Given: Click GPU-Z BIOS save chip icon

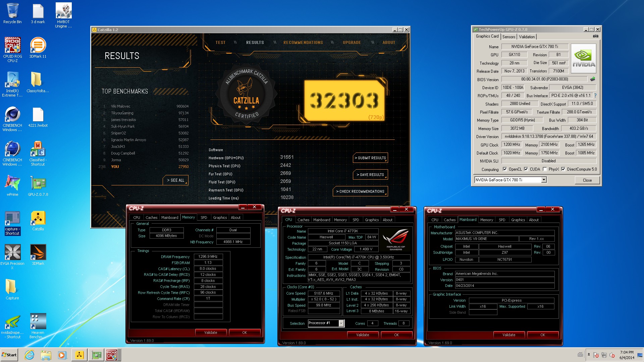Looking at the screenshot, I should tap(593, 79).
